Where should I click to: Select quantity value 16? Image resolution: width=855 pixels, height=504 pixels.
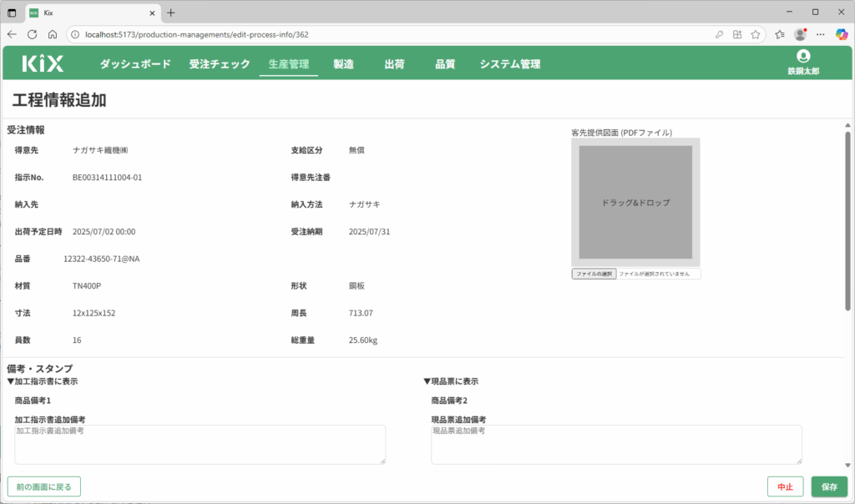(77, 340)
